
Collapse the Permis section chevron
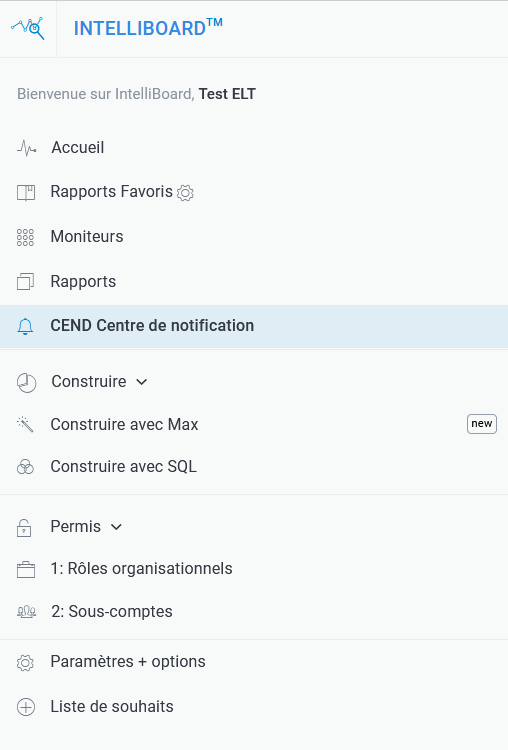point(116,527)
